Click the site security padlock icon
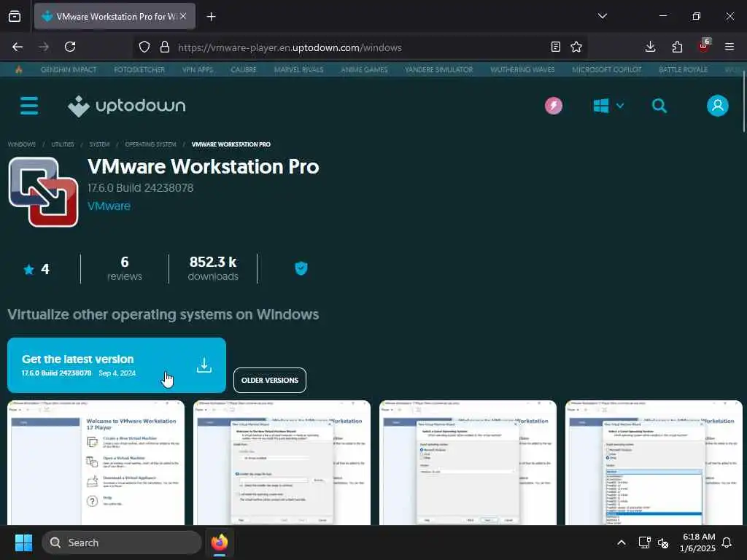 pyautogui.click(x=165, y=47)
